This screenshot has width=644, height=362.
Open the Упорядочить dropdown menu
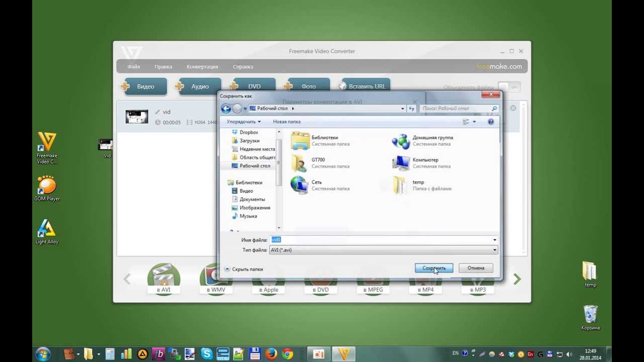(244, 122)
